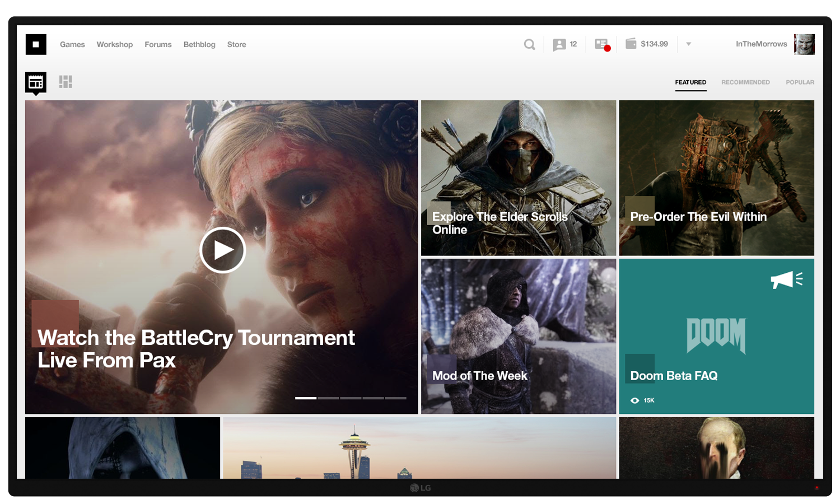Open friends icon showing 12
Viewport: 840px width, 504px height.
559,45
